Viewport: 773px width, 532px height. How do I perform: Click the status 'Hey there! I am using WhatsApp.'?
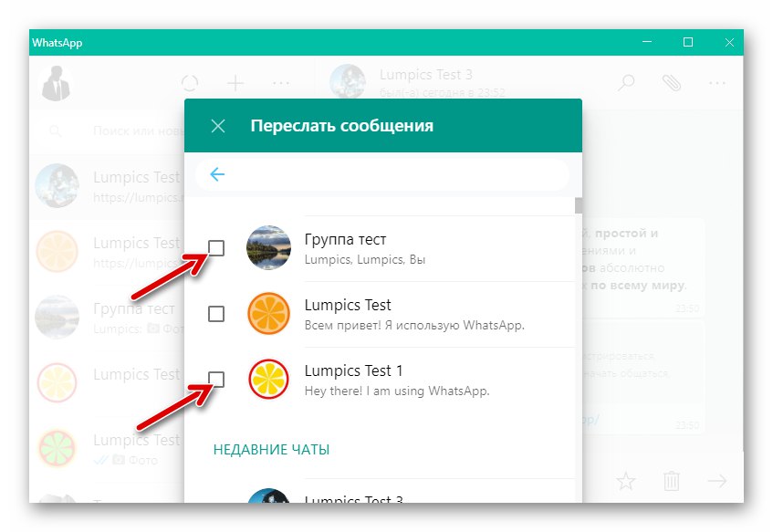pyautogui.click(x=397, y=391)
